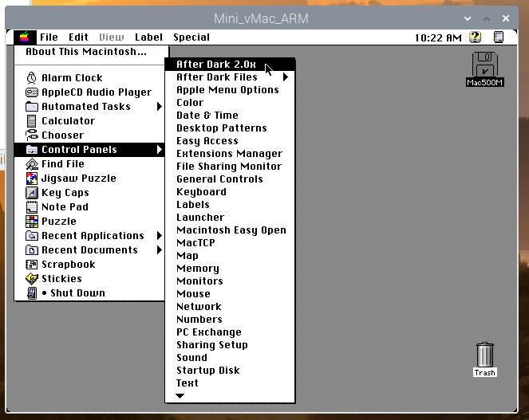The height and width of the screenshot is (420, 529).
Task: Open the Numbers control panel
Action: 230,320
